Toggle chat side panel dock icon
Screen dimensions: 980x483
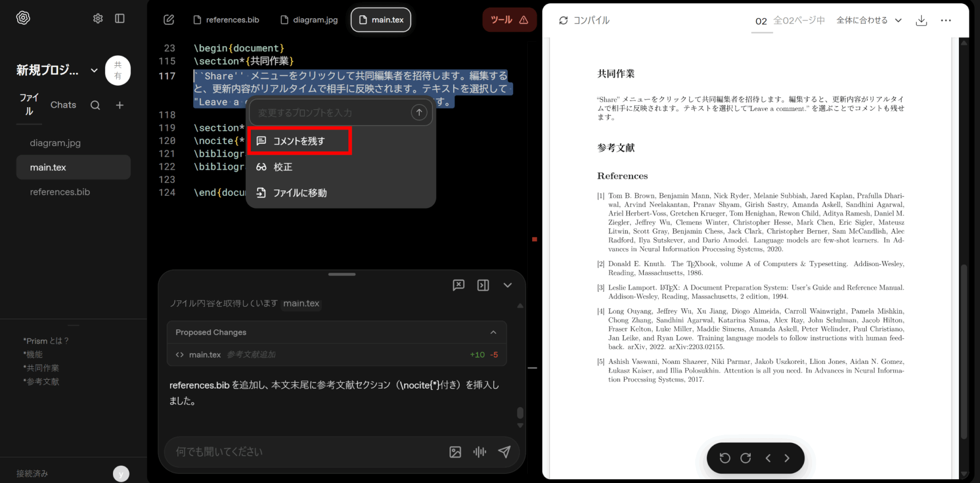pos(483,285)
